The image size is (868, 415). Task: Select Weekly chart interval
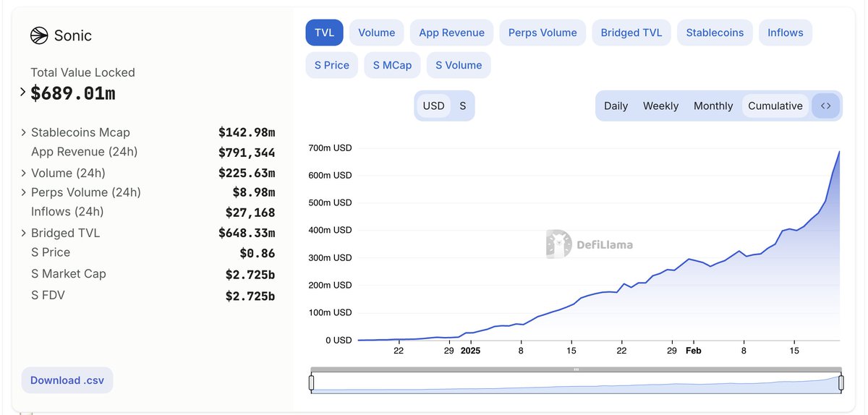click(x=660, y=106)
